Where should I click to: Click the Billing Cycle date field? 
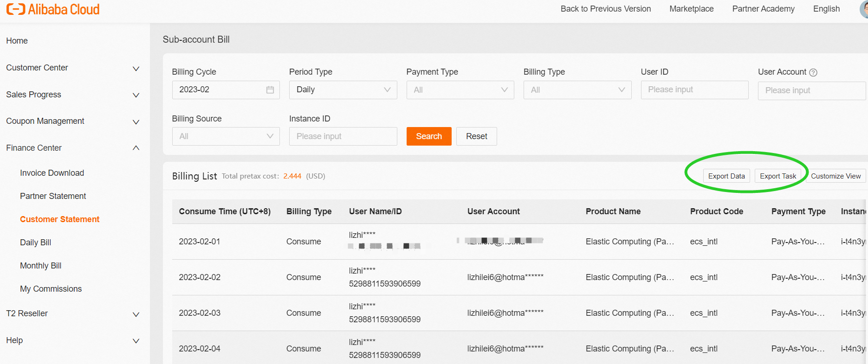coord(226,89)
